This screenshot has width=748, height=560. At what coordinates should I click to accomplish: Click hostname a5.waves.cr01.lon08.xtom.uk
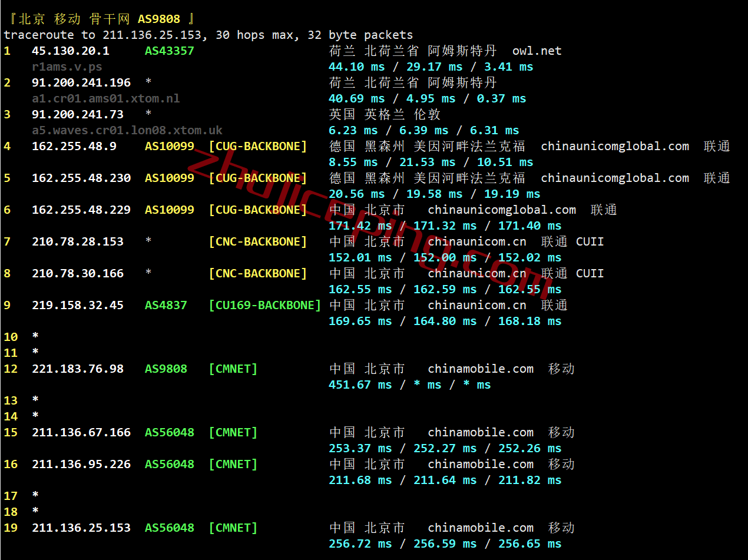(x=127, y=130)
